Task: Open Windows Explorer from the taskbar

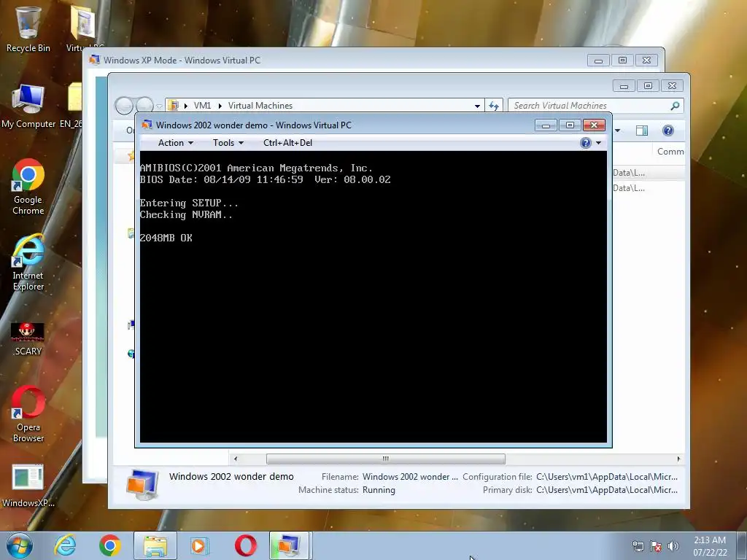Action: pyautogui.click(x=155, y=545)
